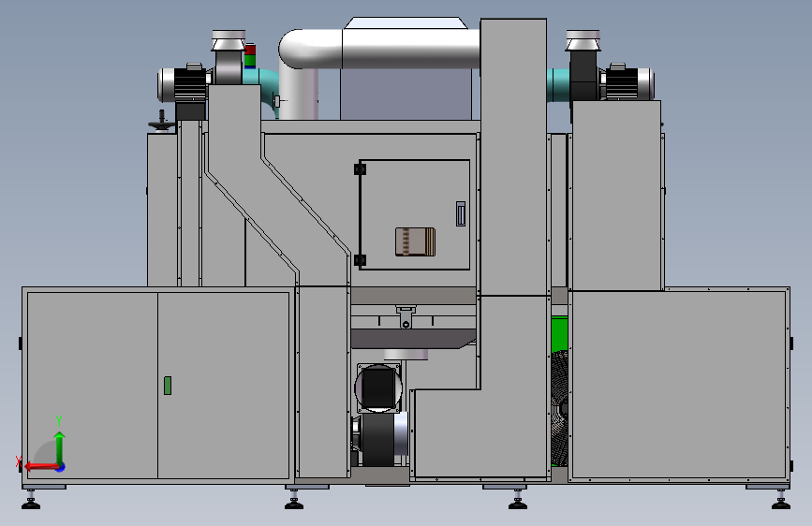
Task: Select the far-right leveling foot
Action: click(x=781, y=500)
